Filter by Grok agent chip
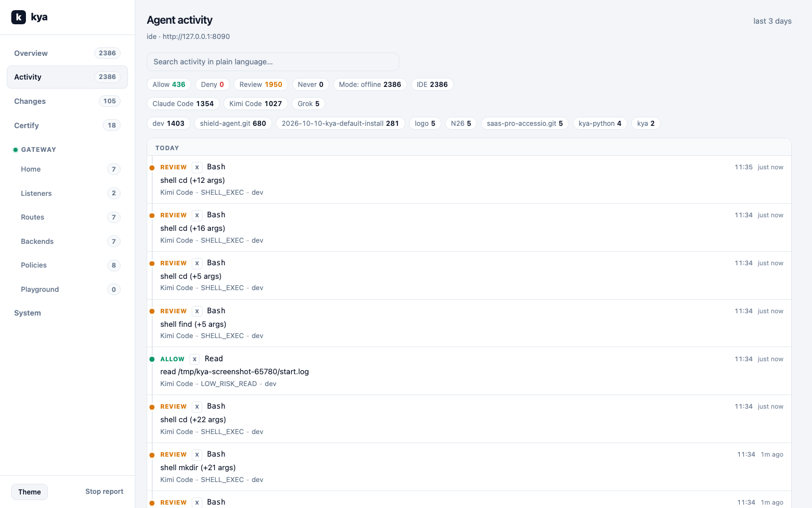812x508 pixels. [308, 104]
